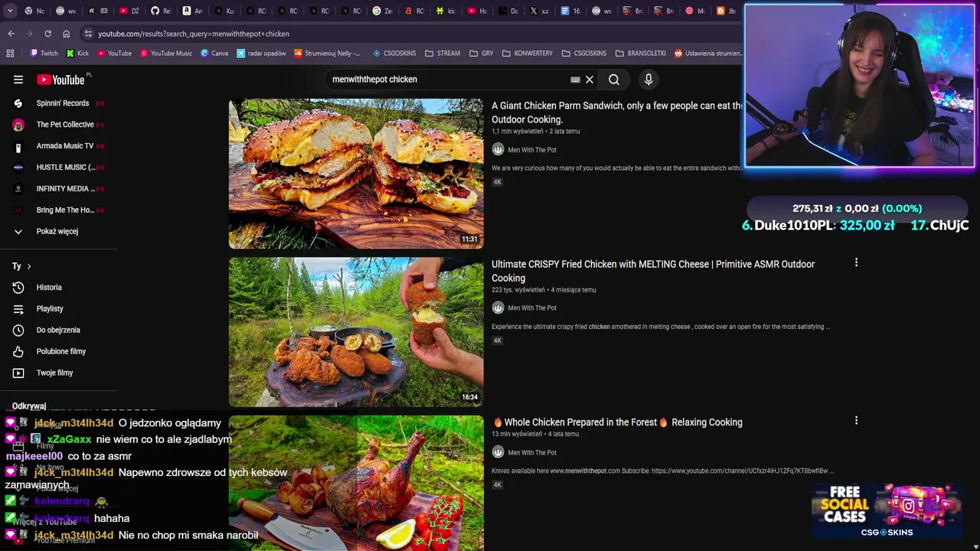Image resolution: width=980 pixels, height=551 pixels.
Task: Open the browser apps grid icon
Action: 10,54
